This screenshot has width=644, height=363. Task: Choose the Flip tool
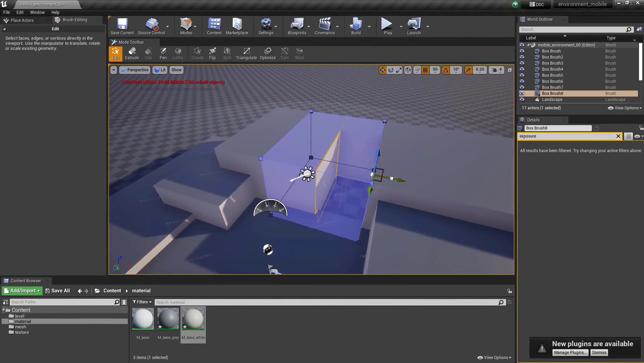click(212, 53)
